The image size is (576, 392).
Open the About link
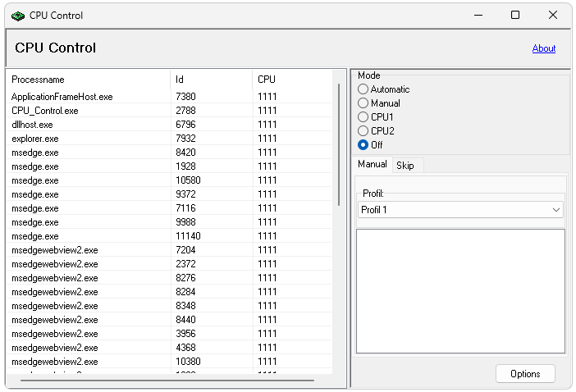click(543, 48)
